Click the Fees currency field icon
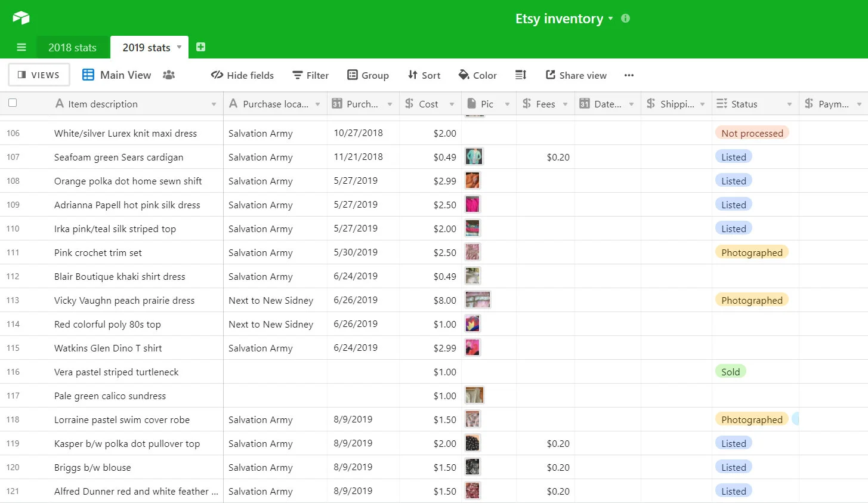 click(x=527, y=104)
